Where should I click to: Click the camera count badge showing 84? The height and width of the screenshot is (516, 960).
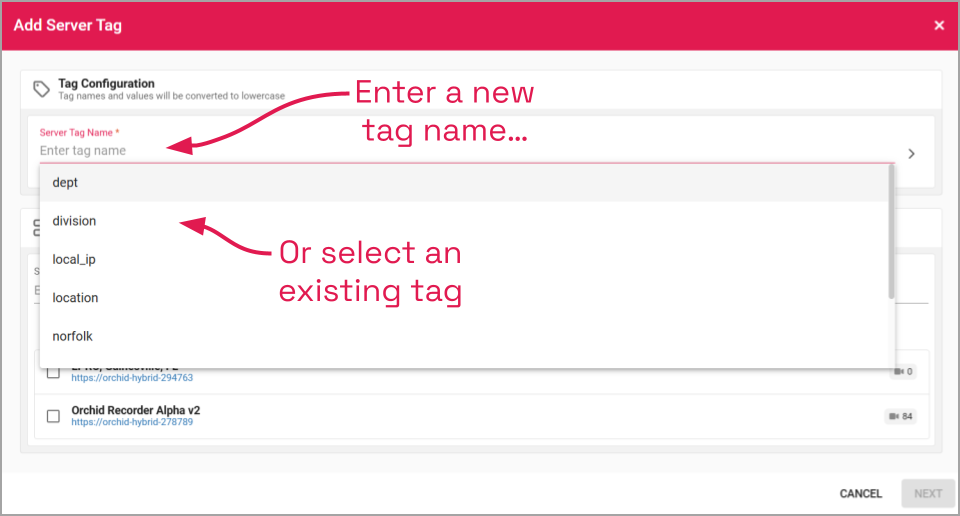(x=900, y=416)
